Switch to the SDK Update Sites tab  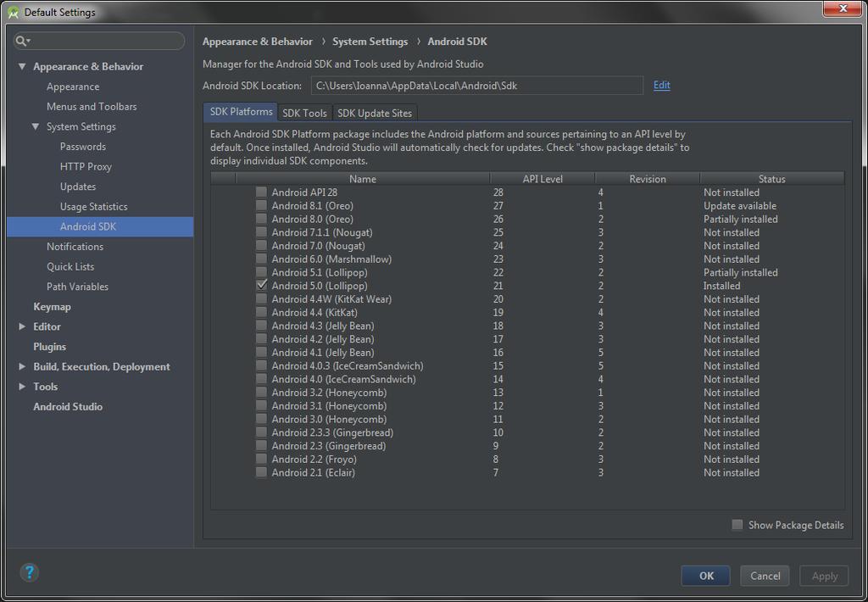coord(375,113)
